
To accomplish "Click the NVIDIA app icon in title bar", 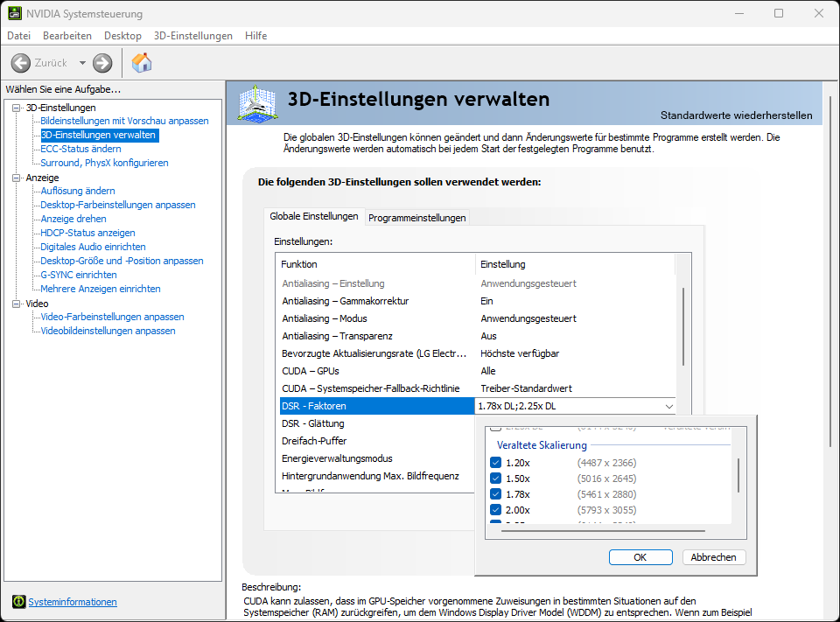I will [15, 13].
